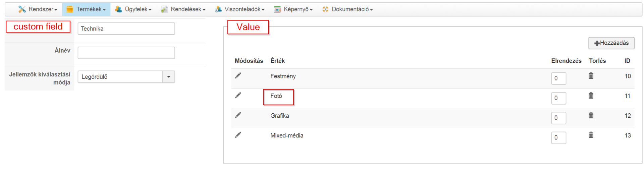Open the Ügyfelek menu
The width and height of the screenshot is (644, 170).
coord(133,9)
